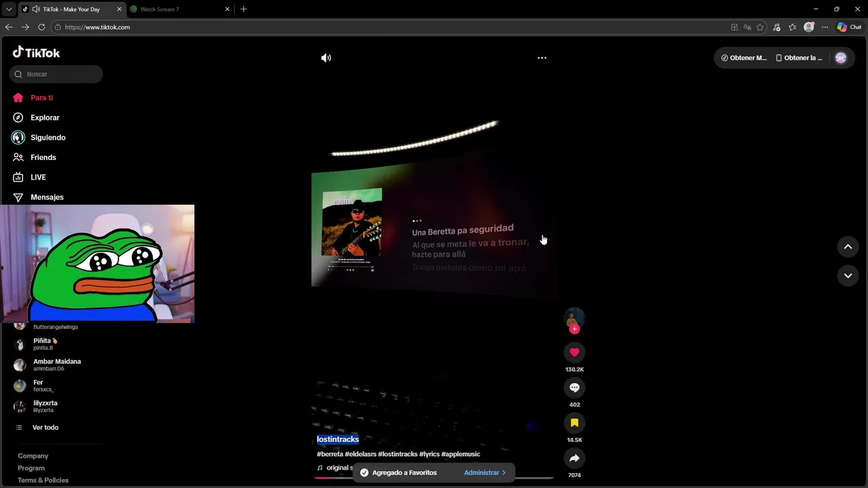Go to next video with the down chevron
Viewport: 868px width, 488px height.
848,275
